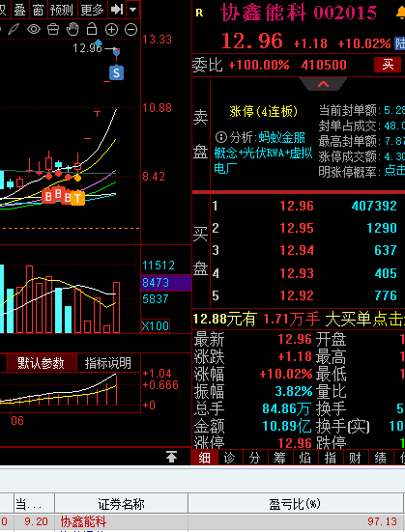Select the feather pen drawing tool
The height and width of the screenshot is (532, 405).
14,30
